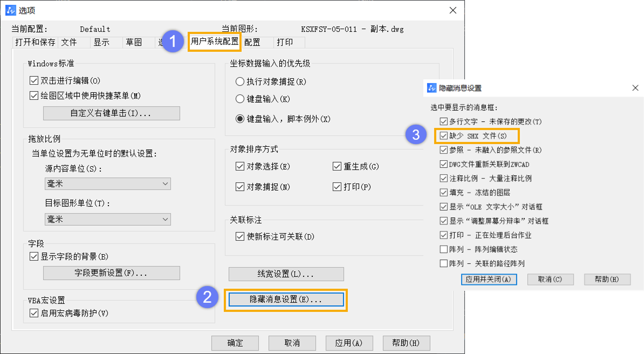Open 字段更新设置(F)... button
This screenshot has width=644, height=354.
point(111,273)
